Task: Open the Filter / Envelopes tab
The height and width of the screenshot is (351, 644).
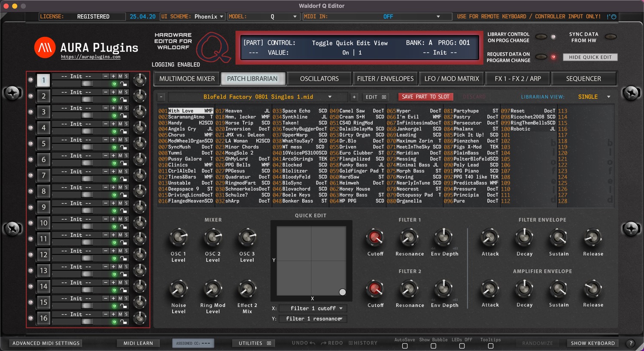Action: click(x=385, y=79)
